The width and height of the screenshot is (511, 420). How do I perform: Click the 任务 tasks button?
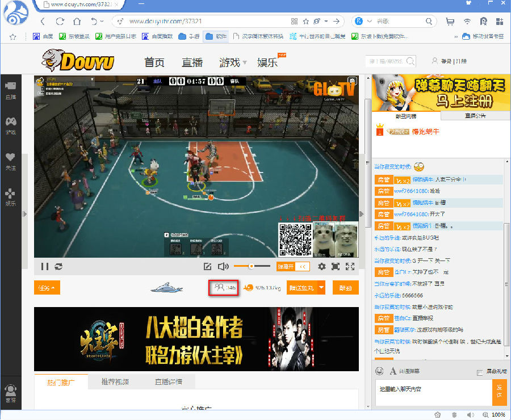tap(47, 288)
